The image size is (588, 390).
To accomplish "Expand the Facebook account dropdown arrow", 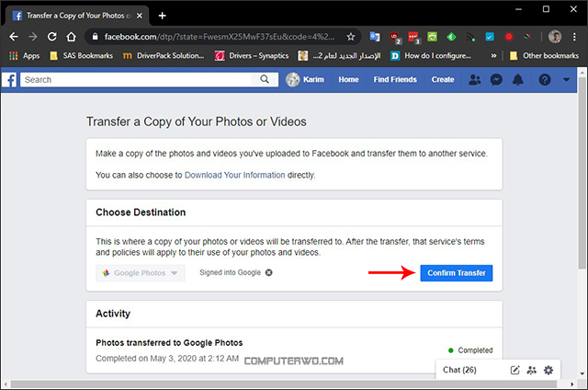I will coord(566,80).
